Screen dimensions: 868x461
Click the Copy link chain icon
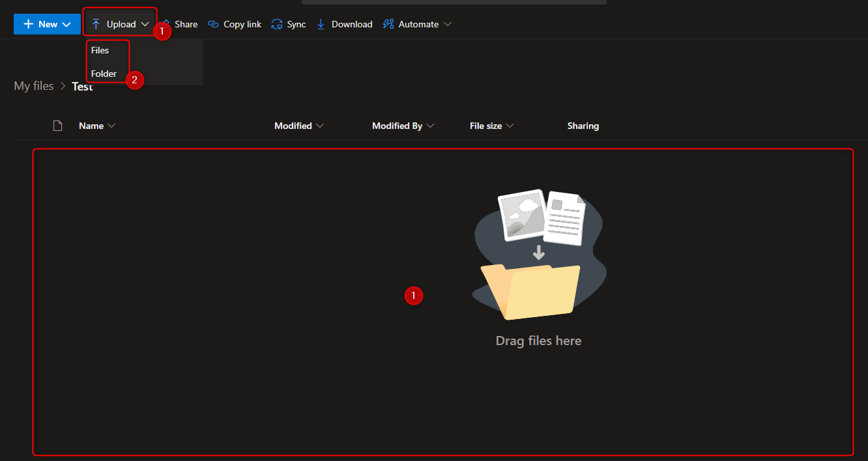pos(213,24)
